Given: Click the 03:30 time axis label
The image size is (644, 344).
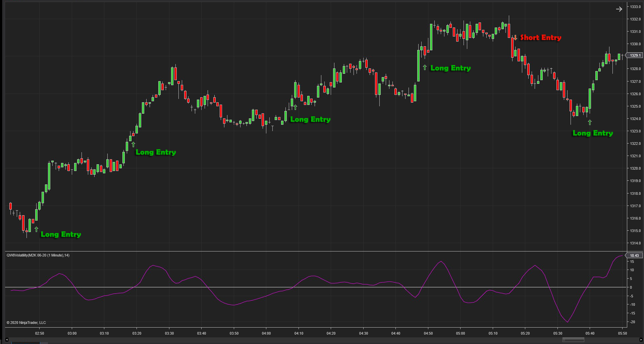Looking at the screenshot, I should click(x=169, y=333).
